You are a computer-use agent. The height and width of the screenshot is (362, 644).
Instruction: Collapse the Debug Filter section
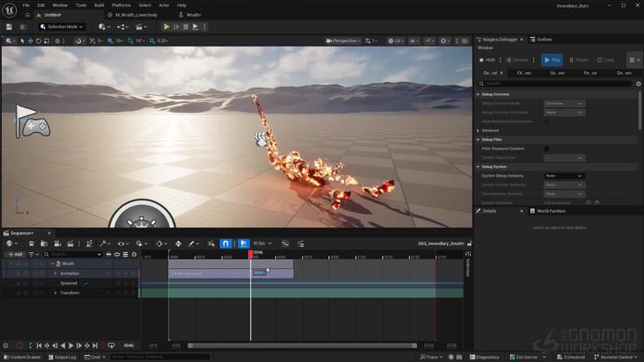(478, 140)
